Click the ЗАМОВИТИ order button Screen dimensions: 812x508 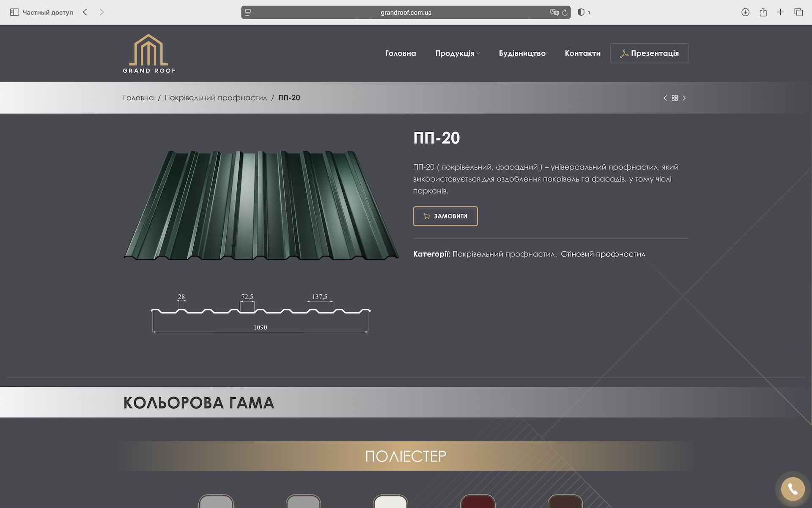[445, 216]
